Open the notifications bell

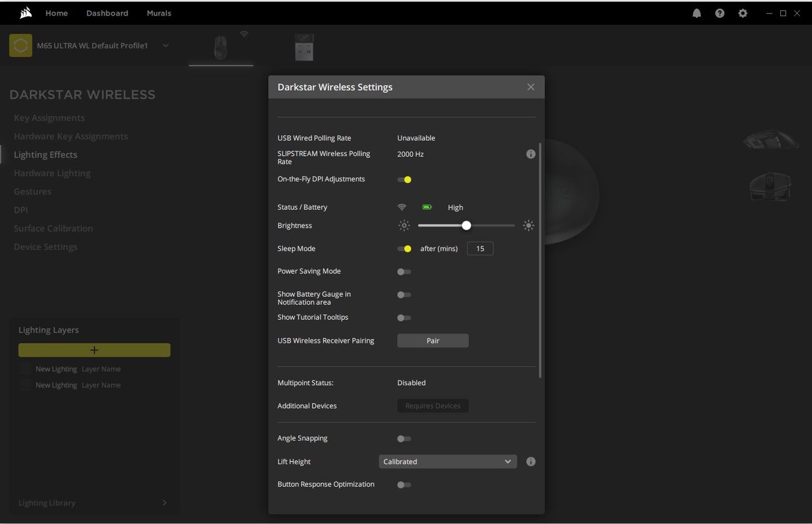tap(697, 13)
